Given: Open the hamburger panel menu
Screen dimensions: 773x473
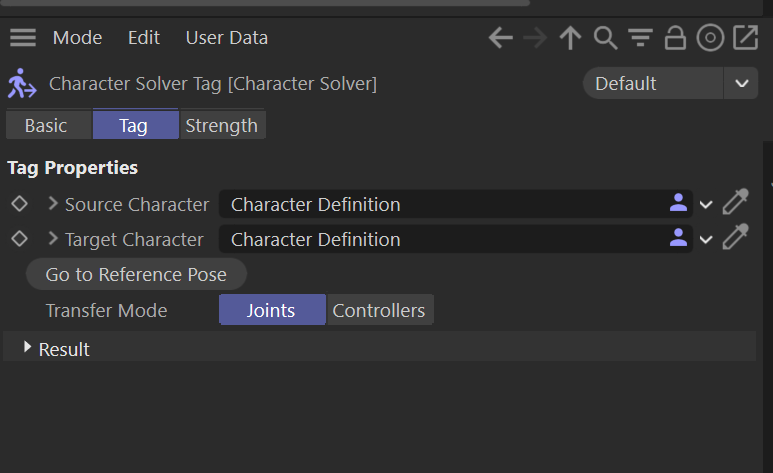Looking at the screenshot, I should [x=22, y=38].
